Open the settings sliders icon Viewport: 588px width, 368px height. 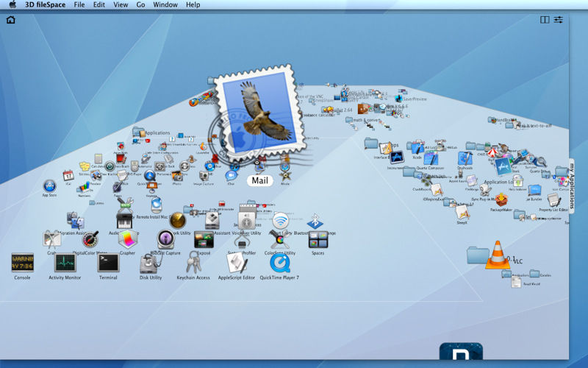coord(559,20)
